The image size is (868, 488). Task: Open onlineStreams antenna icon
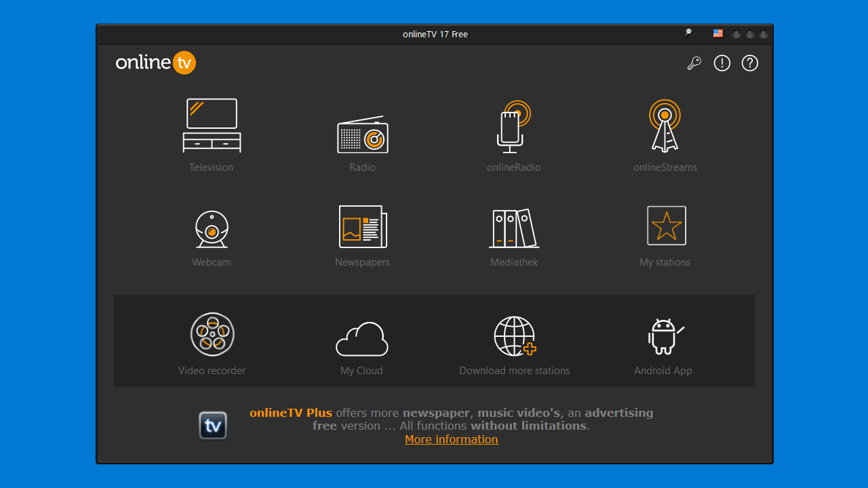click(665, 125)
